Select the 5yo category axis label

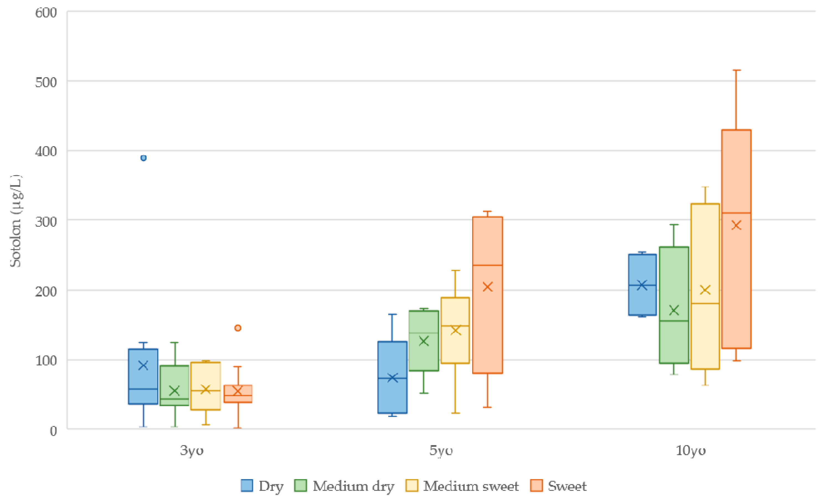tap(441, 451)
